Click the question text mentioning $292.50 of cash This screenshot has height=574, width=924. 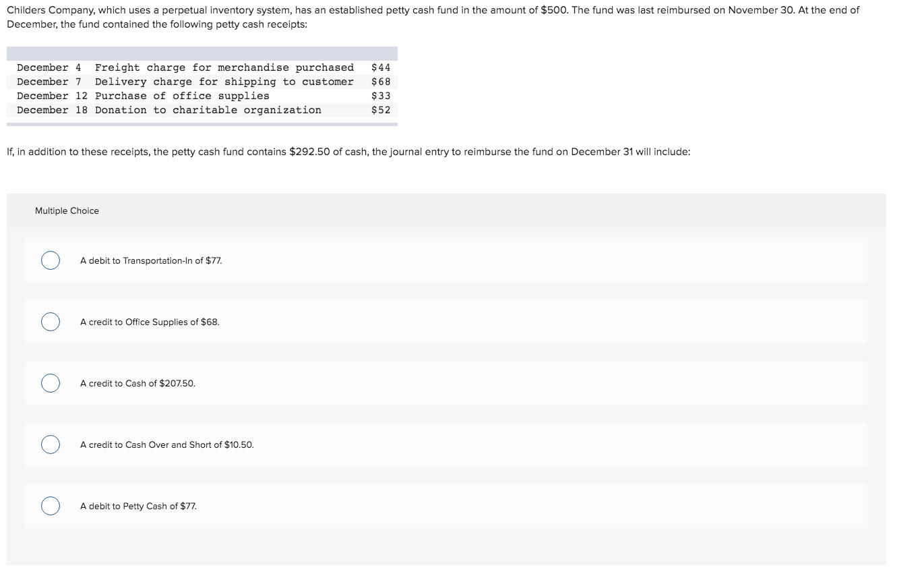coord(348,151)
